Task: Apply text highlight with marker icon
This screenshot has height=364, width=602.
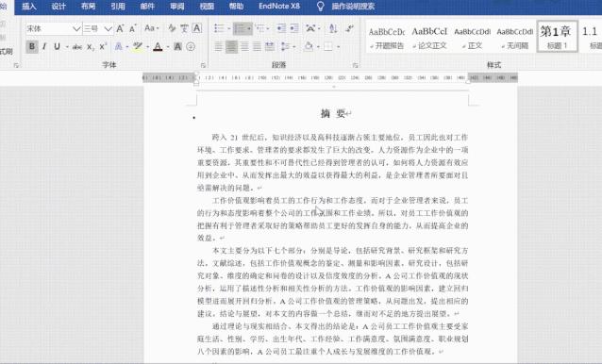Action: click(138, 47)
